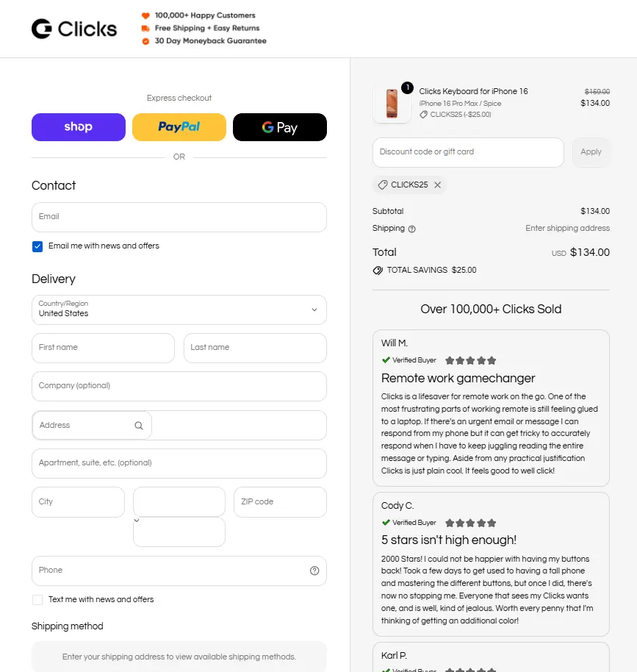Open the iPhone keyboard product thumbnail
The height and width of the screenshot is (672, 637).
(x=392, y=104)
